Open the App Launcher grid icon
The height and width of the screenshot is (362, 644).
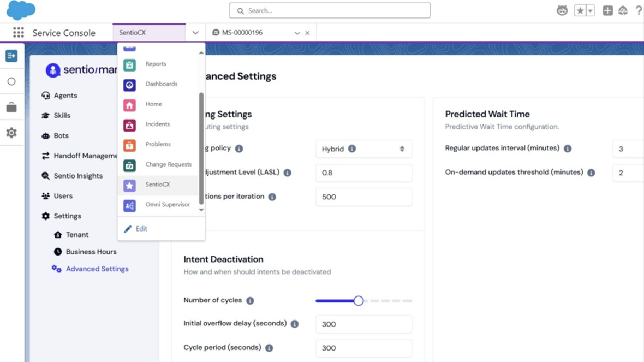19,32
